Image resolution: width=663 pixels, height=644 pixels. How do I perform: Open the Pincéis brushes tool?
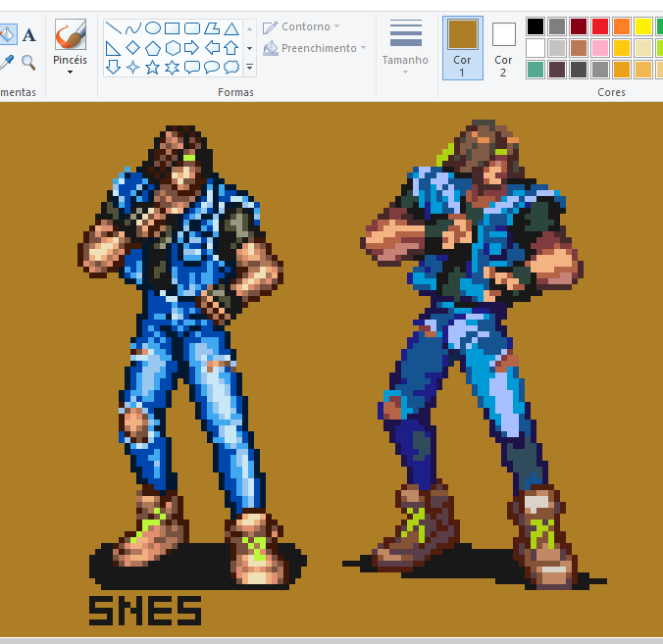pyautogui.click(x=71, y=34)
